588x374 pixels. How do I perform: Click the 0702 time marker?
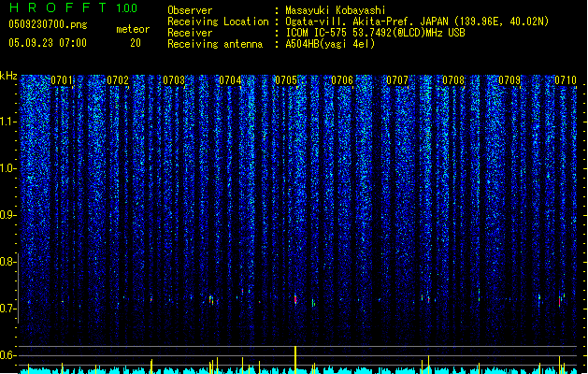(118, 80)
